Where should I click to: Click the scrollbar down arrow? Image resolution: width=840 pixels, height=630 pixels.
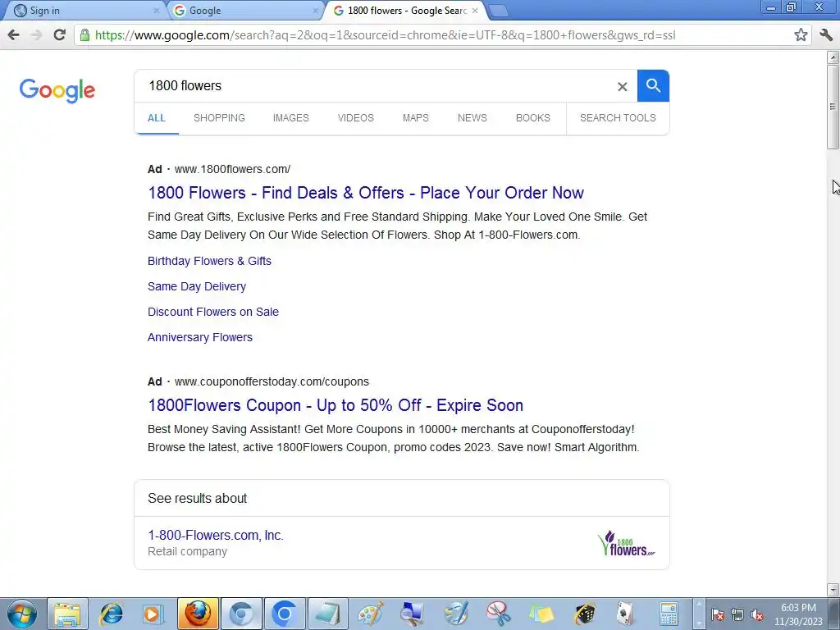tap(833, 589)
